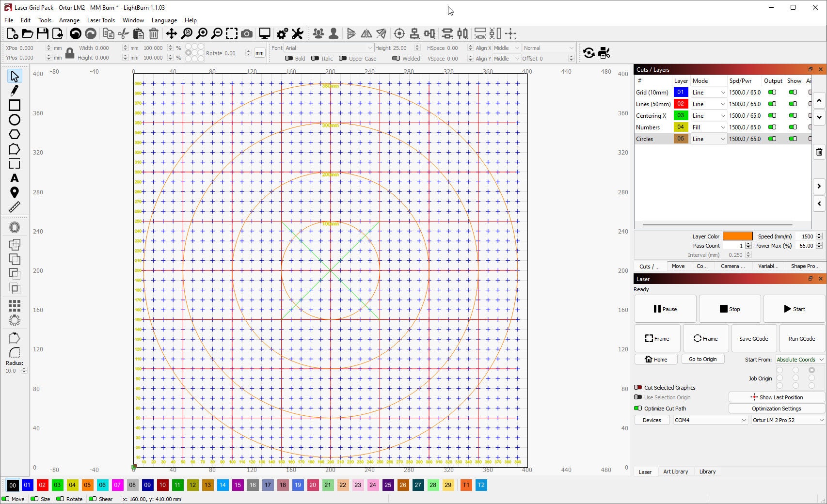Open the Start From Absolute Coords dropdown
Viewport: 827px width, 504px height.
[x=799, y=359]
